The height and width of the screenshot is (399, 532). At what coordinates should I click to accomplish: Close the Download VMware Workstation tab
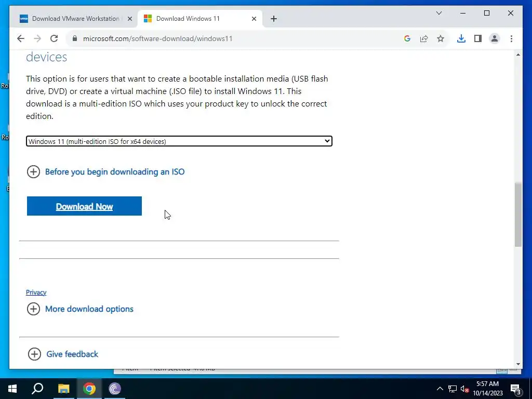click(x=129, y=19)
